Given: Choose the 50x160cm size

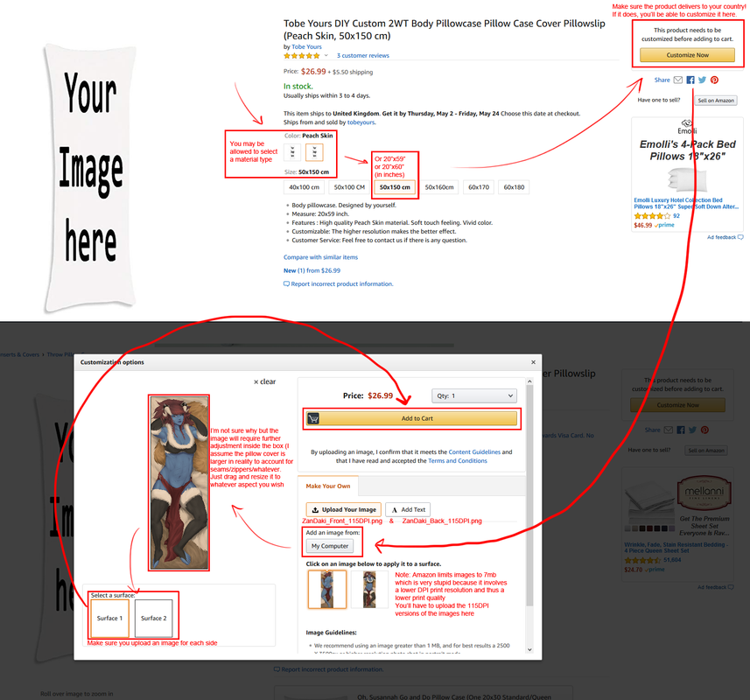Looking at the screenshot, I should coord(439,187).
